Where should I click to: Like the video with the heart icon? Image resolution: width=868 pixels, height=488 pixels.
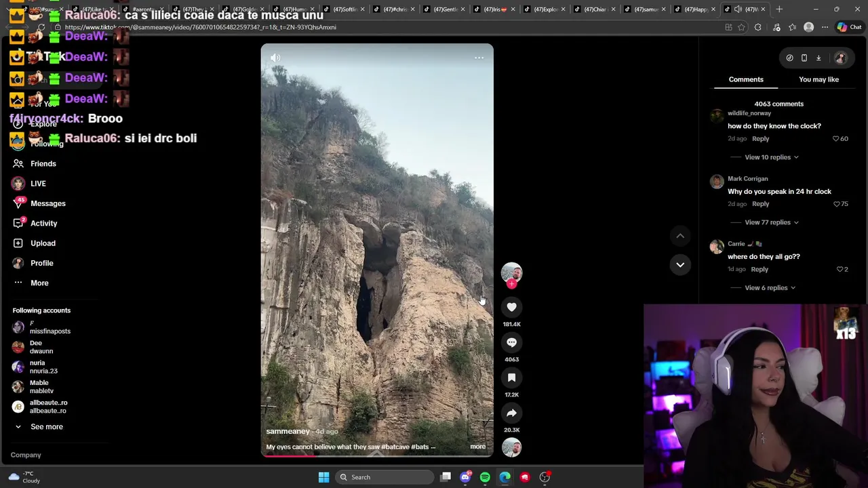pyautogui.click(x=511, y=307)
